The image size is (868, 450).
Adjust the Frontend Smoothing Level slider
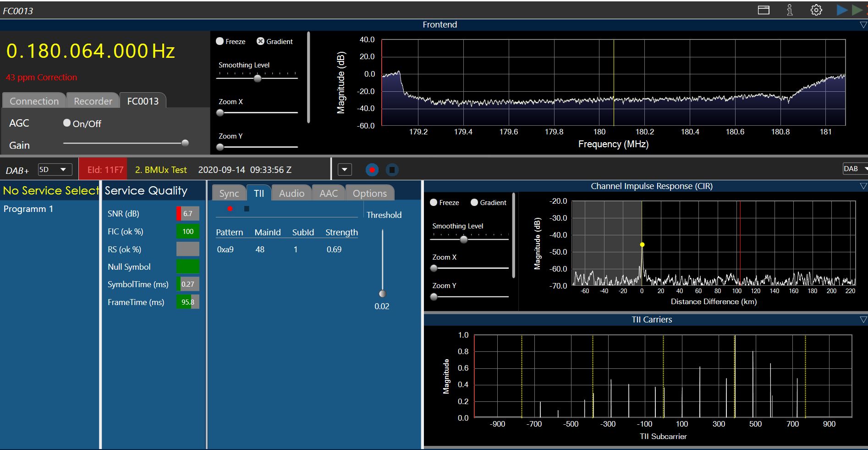coord(258,78)
